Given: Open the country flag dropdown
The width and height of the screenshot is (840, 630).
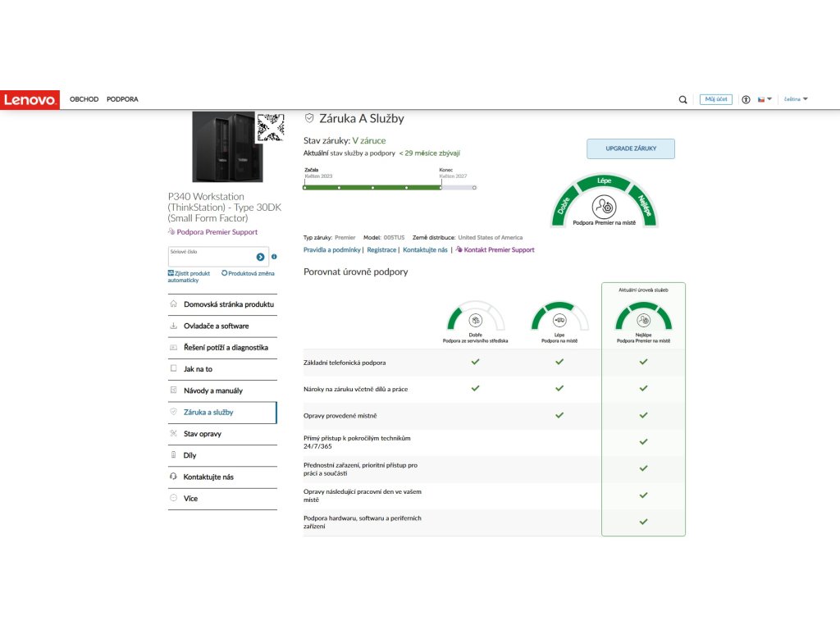Looking at the screenshot, I should [x=765, y=99].
